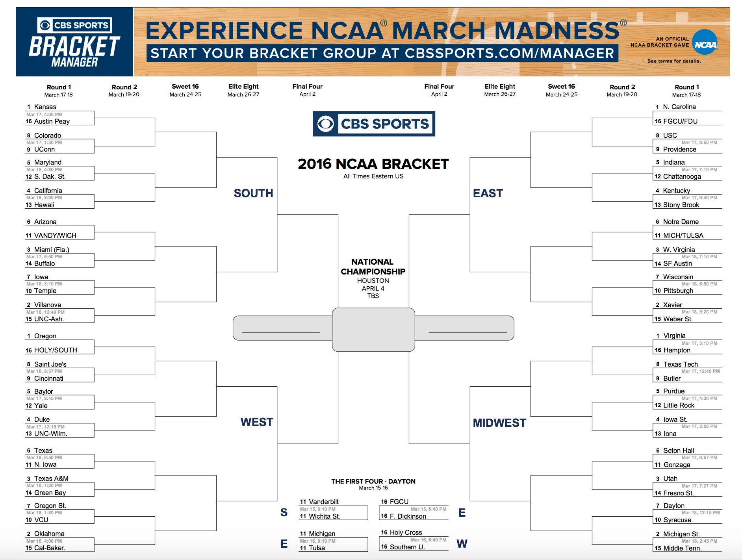Image resolution: width=742 pixels, height=560 pixels.
Task: Choose Oregon as West top seed
Action: 45,336
